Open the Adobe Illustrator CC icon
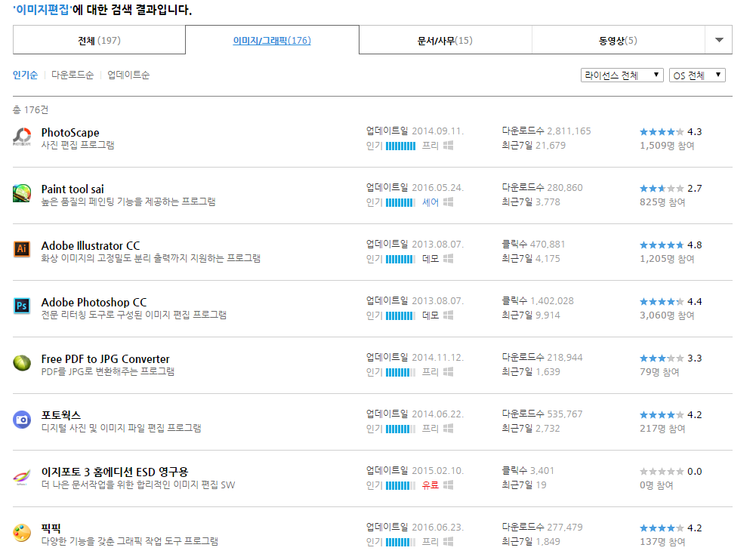The width and height of the screenshot is (756, 560). pyautogui.click(x=22, y=249)
